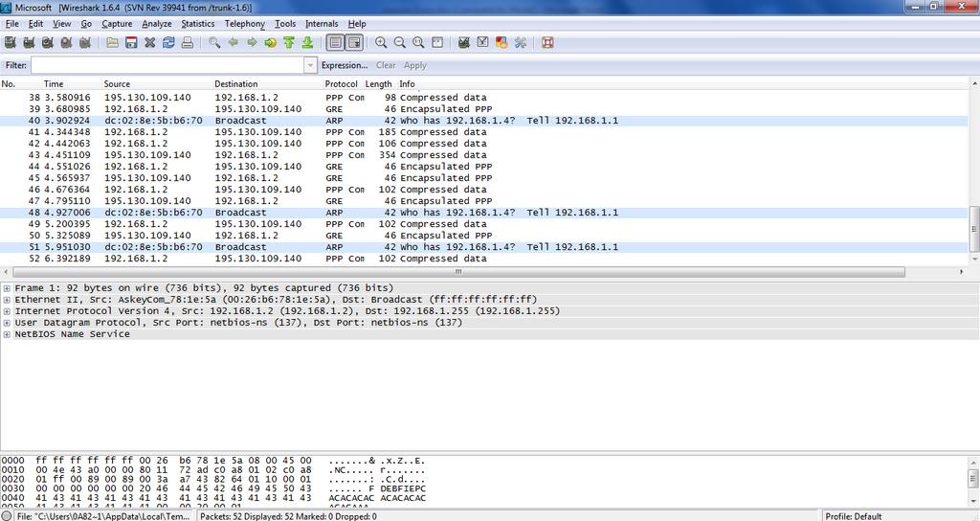The height and width of the screenshot is (521, 980).
Task: Reload this capture file
Action: click(168, 42)
